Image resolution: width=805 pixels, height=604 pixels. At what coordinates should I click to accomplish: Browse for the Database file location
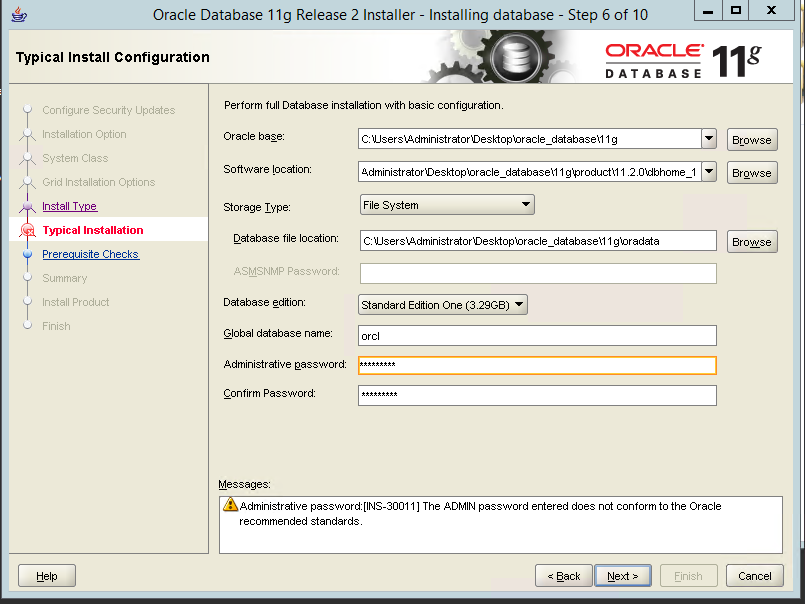(752, 242)
